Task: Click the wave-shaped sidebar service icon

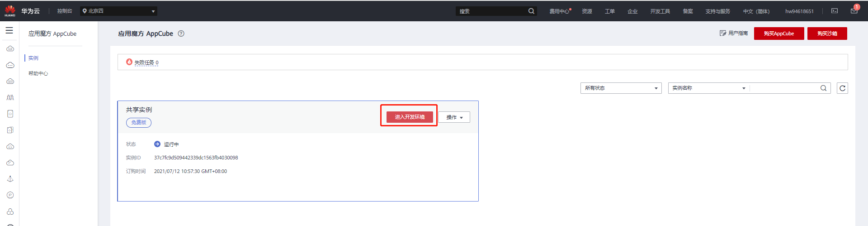Action: tap(10, 97)
